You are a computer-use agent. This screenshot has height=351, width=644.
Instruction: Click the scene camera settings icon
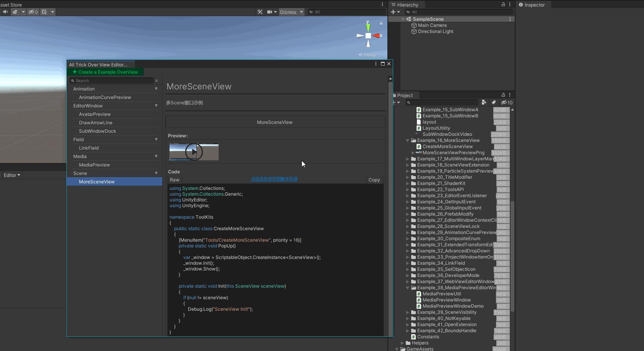[x=270, y=12]
